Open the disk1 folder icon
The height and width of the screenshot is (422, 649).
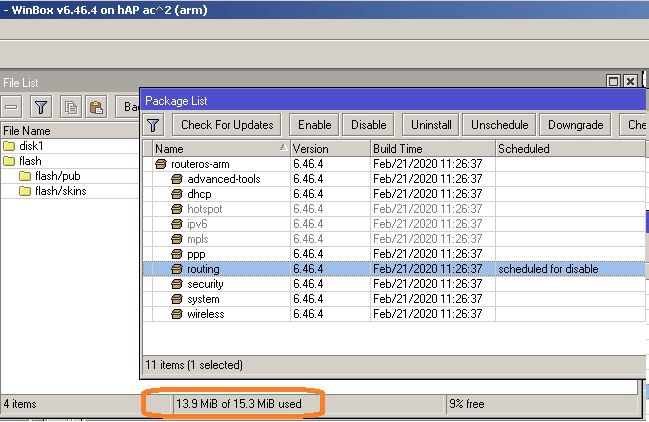(x=9, y=146)
